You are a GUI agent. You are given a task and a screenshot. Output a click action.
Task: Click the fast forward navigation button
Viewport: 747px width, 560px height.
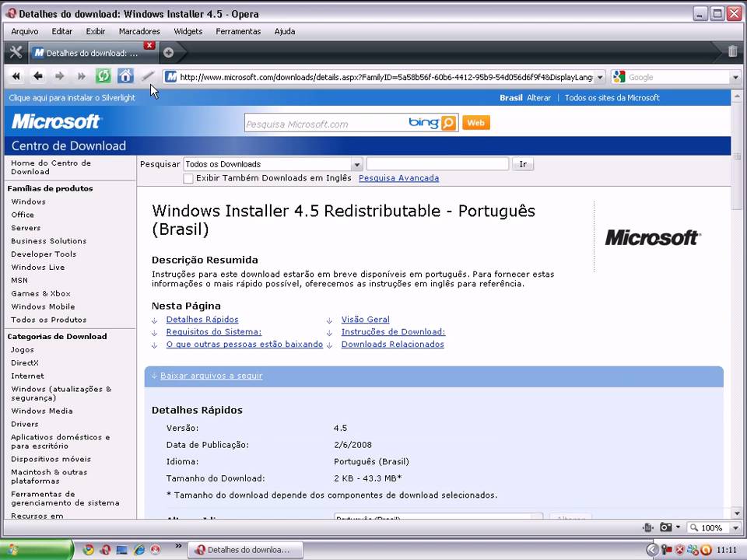coord(82,76)
